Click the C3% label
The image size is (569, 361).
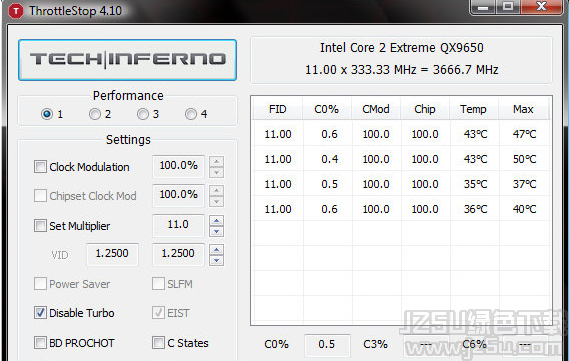tap(376, 344)
